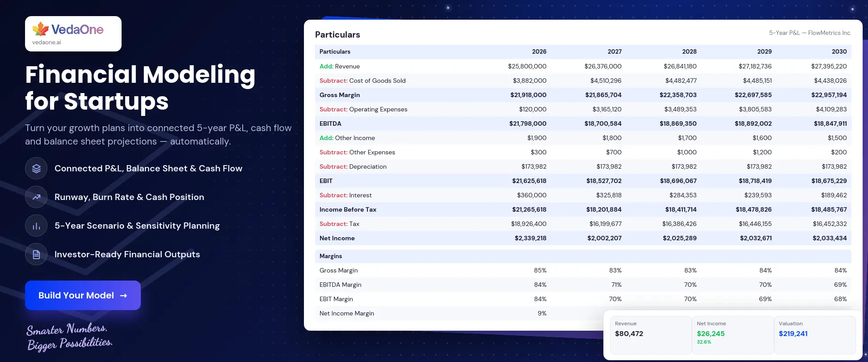Select the 5-Year Scenario & Sensitivity Planning text
Screen dimensions: 868x362
[137, 226]
